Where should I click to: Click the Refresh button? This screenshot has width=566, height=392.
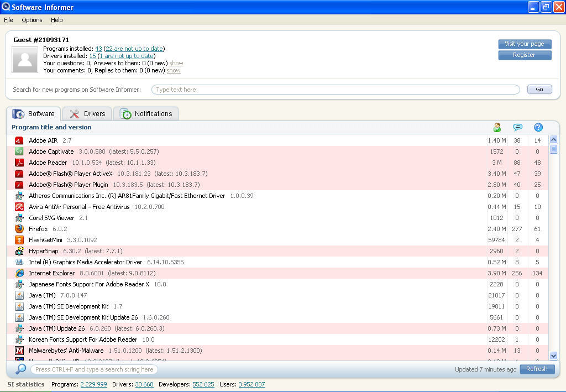click(x=537, y=369)
